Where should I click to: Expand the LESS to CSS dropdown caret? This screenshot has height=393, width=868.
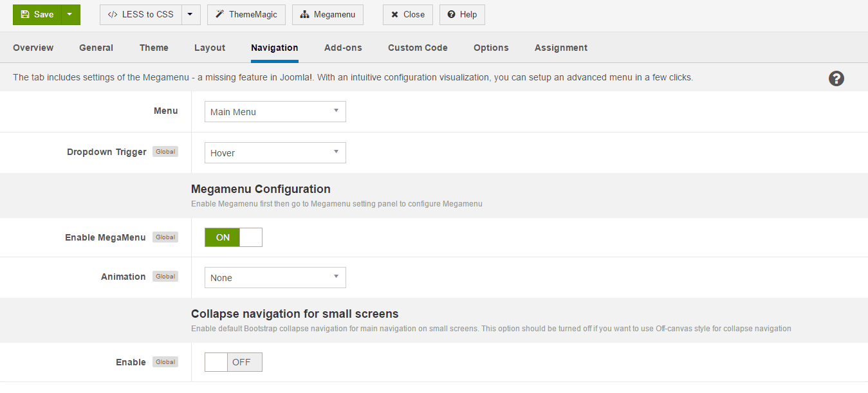coord(190,14)
